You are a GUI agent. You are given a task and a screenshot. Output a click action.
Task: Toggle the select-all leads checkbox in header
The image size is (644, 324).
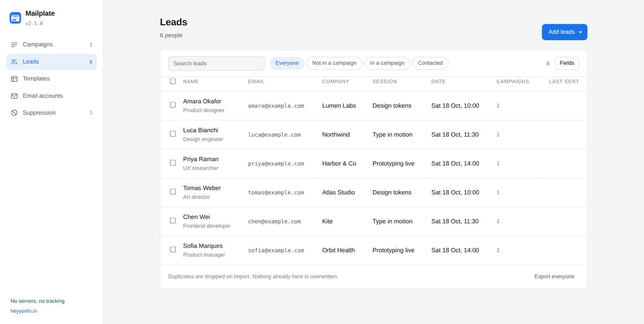pyautogui.click(x=173, y=81)
